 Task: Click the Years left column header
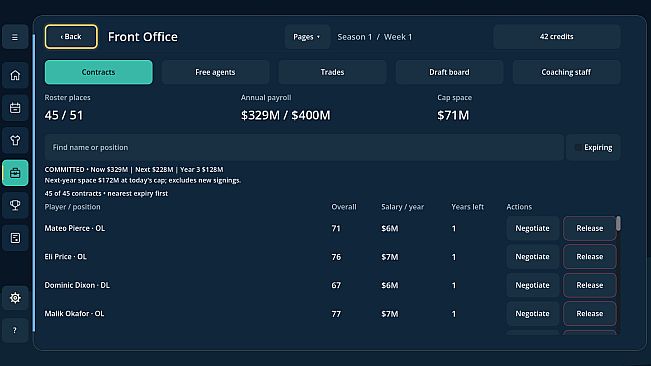coord(467,207)
